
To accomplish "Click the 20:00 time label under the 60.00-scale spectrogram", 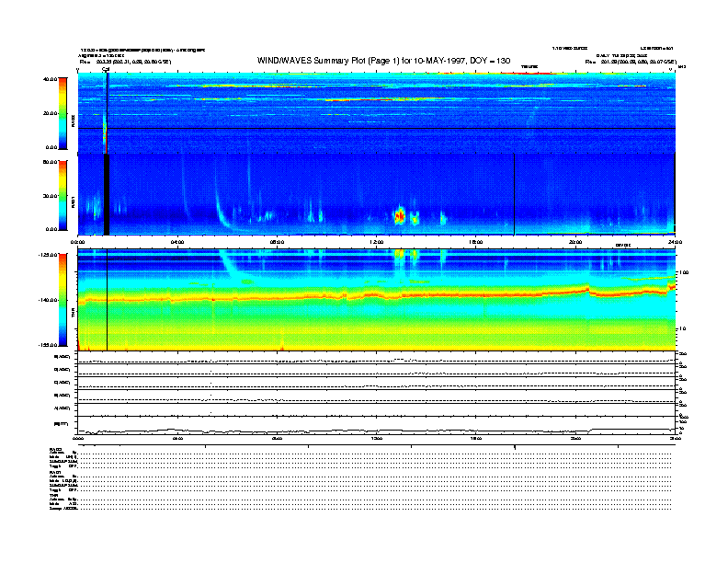I will pos(575,242).
